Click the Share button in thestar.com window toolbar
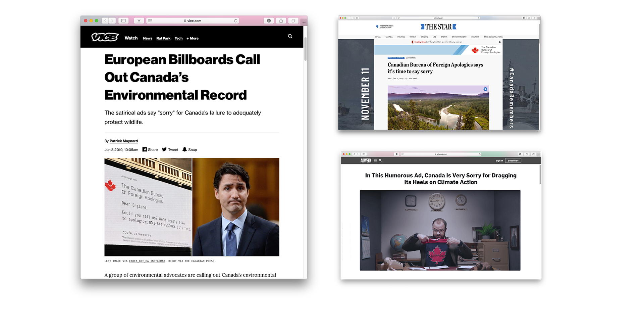 529,18
